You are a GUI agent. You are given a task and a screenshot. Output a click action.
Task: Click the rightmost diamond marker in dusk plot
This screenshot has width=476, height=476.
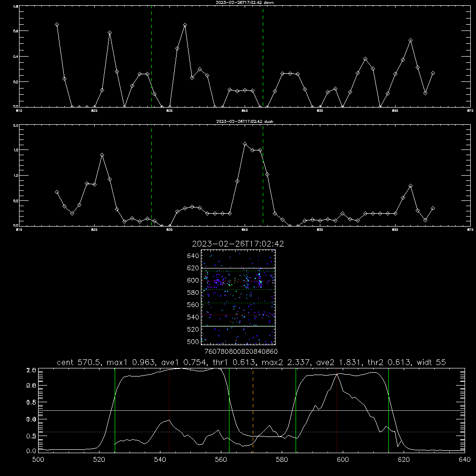(x=433, y=208)
